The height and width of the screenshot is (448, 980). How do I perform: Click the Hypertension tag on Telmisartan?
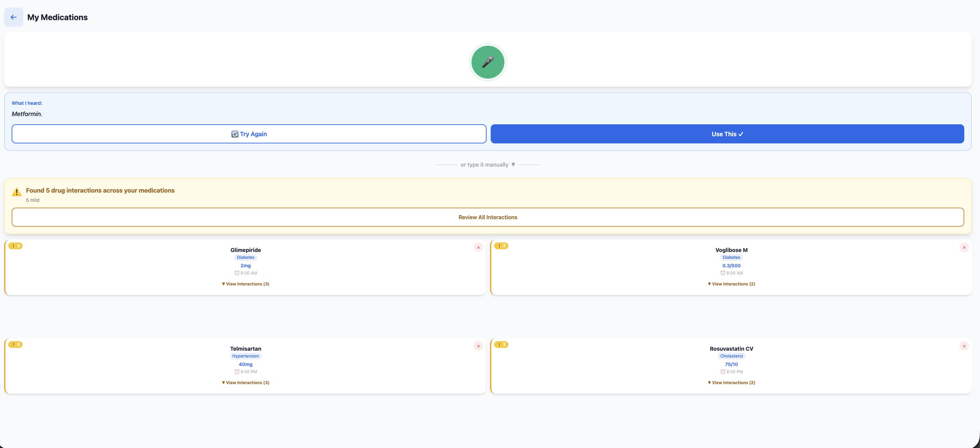(x=245, y=356)
